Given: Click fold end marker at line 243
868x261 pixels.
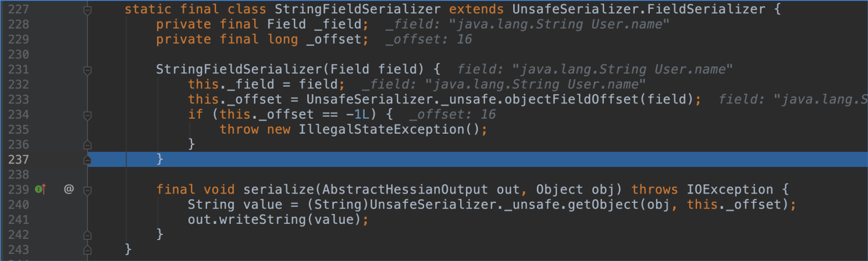Looking at the screenshot, I should [87, 249].
